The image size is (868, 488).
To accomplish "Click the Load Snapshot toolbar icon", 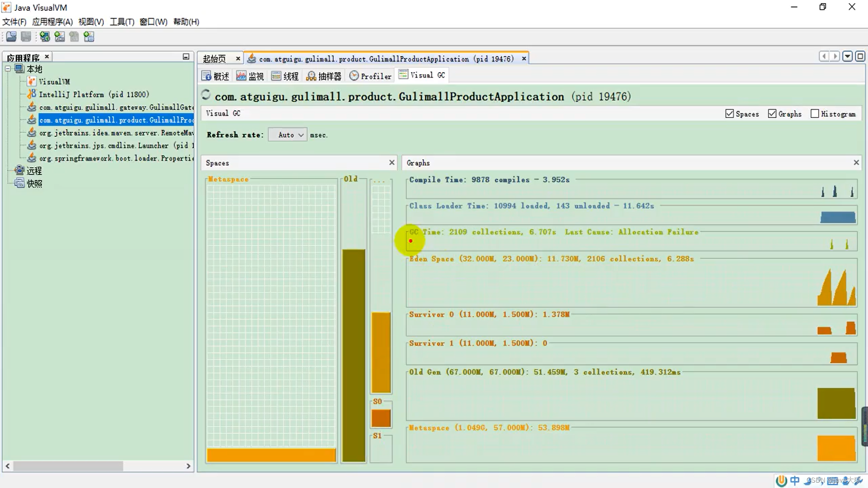I will (x=11, y=37).
